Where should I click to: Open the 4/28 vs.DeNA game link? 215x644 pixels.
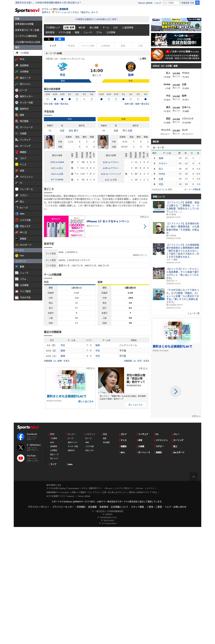[x=57, y=162]
